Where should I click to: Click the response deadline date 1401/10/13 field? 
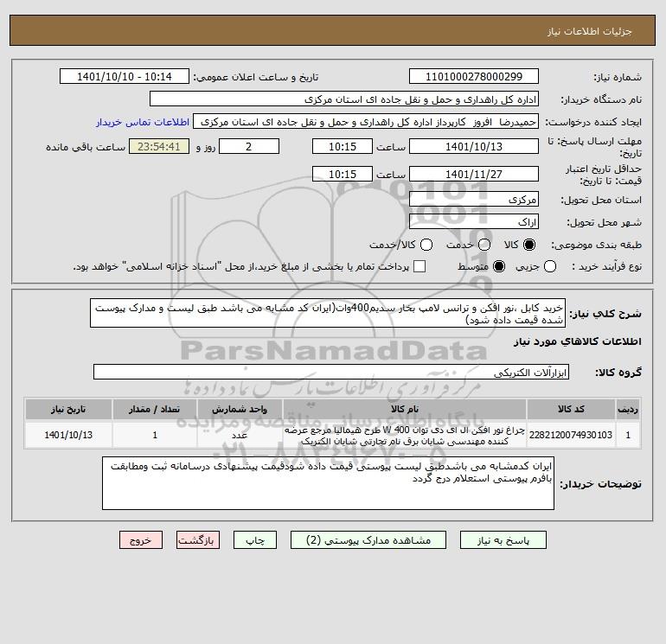tap(474, 146)
